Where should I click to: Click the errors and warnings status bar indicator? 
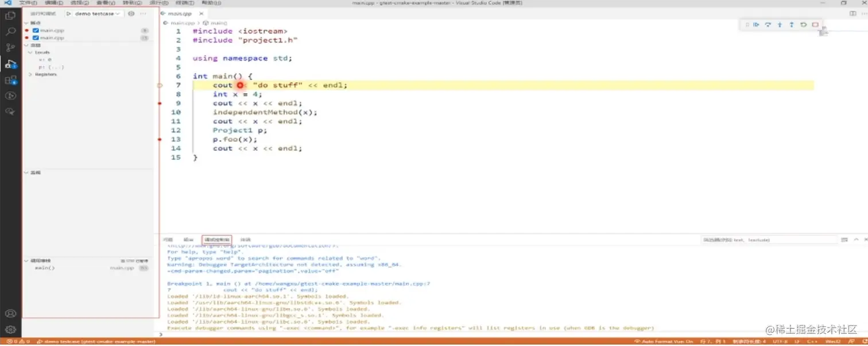pyautogui.click(x=18, y=341)
